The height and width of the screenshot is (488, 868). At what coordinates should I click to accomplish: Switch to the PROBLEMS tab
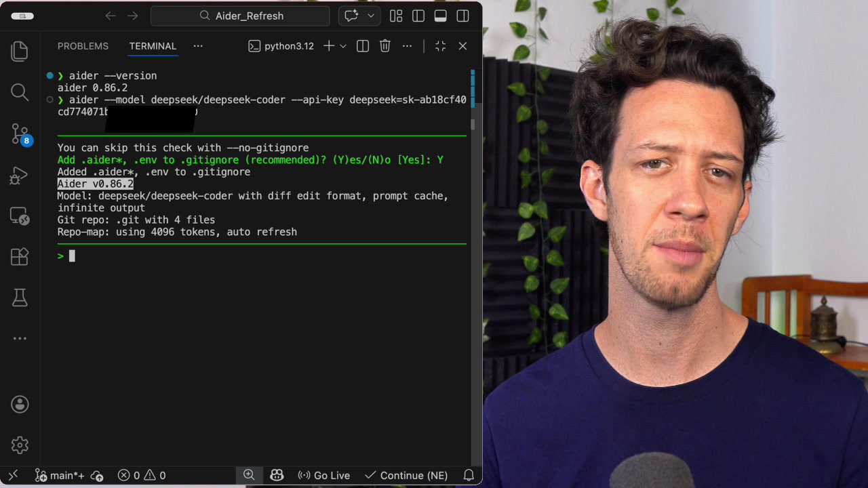[x=83, y=46]
